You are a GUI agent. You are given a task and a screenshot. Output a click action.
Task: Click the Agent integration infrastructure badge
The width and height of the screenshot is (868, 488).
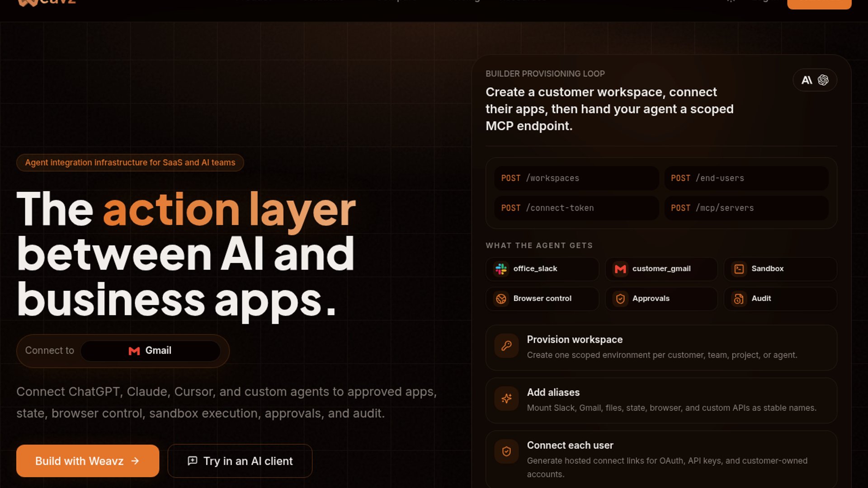(x=130, y=163)
